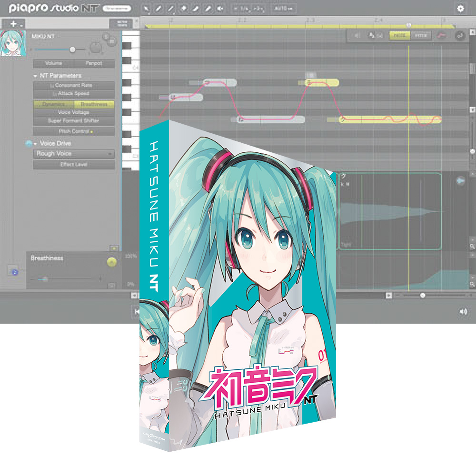Select the eraser tool in toolbar
476x476 pixels.
[183, 9]
